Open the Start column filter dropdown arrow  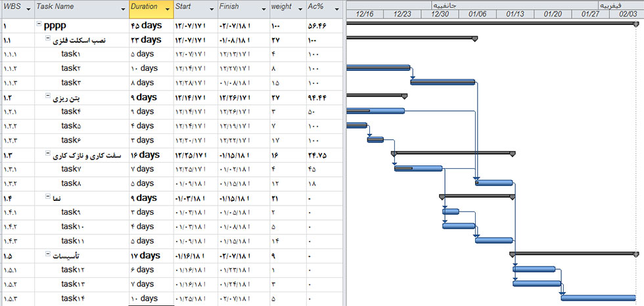[x=210, y=8]
